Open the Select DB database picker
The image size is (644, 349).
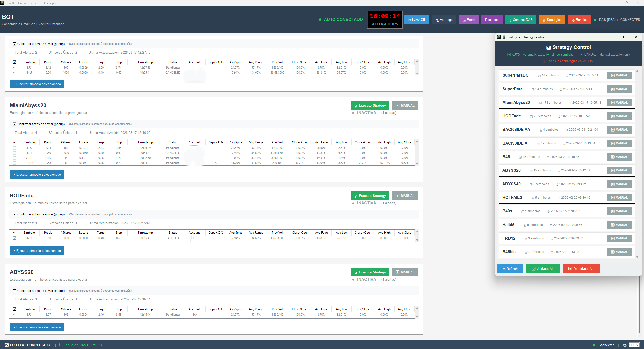pyautogui.click(x=416, y=20)
